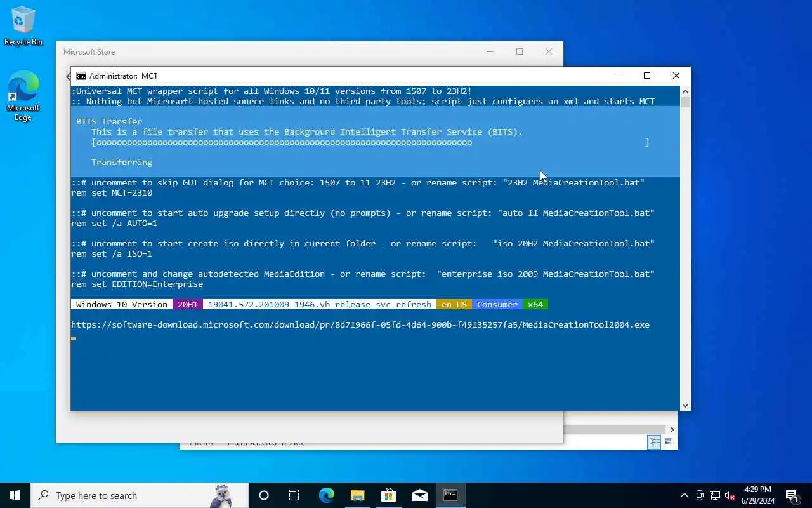The height and width of the screenshot is (508, 812).
Task: Click the 'Consumer' edition tag
Action: [x=497, y=304]
